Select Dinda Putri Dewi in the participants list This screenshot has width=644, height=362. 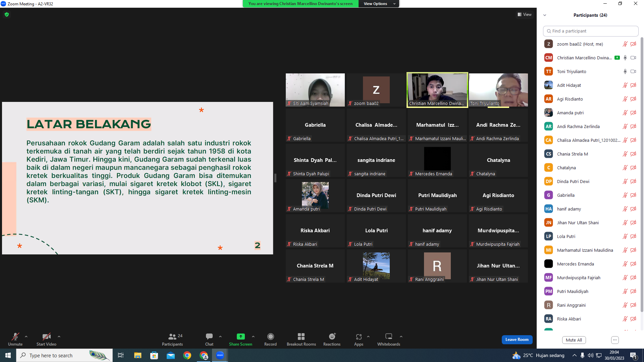[591, 181]
